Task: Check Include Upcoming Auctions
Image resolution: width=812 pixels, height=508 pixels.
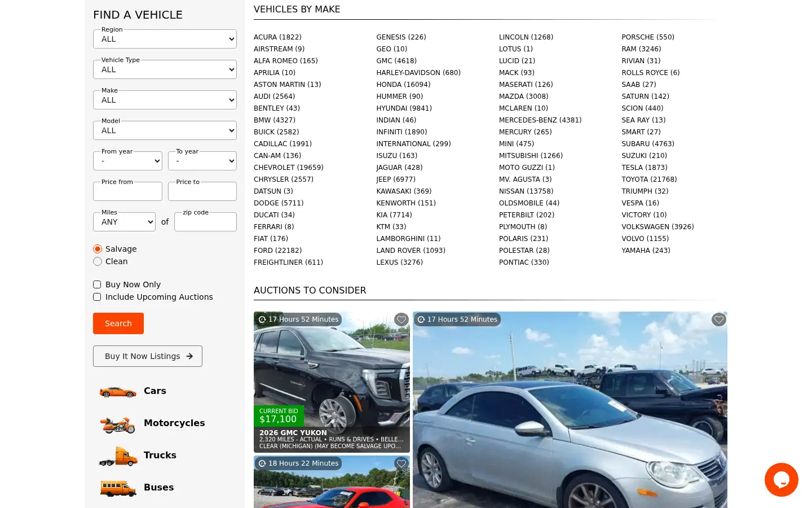Action: pos(97,297)
